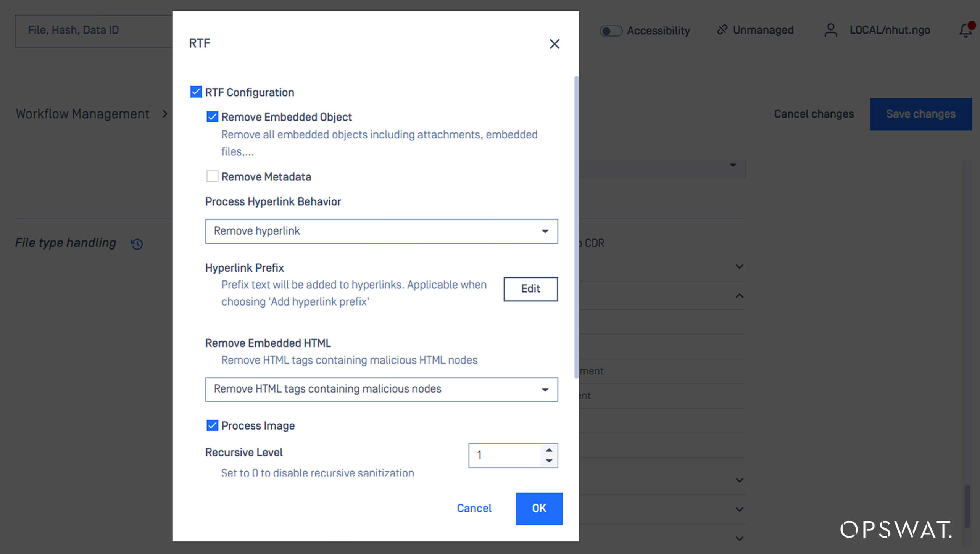The image size is (980, 554).
Task: Click the user profile icon near LOCAL/nhut.ngo
Action: pos(831,31)
